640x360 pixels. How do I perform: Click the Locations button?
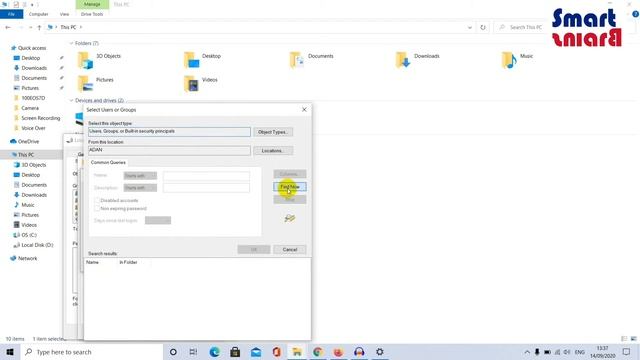point(273,151)
